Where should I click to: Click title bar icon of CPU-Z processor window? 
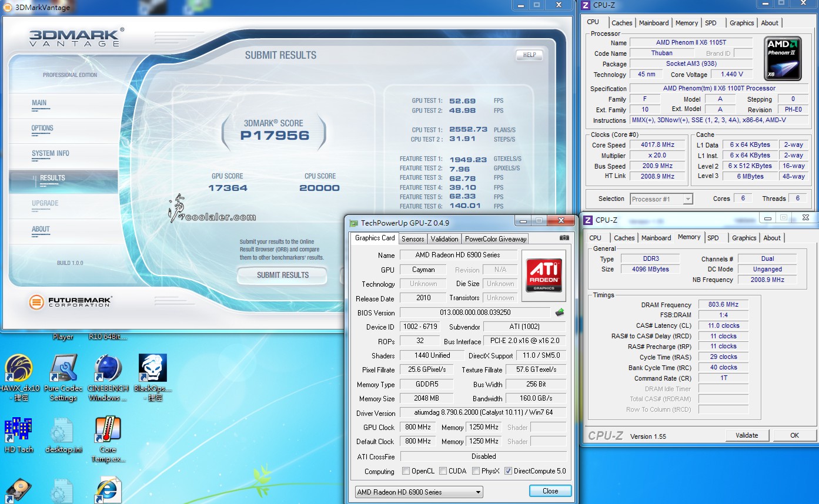point(586,6)
